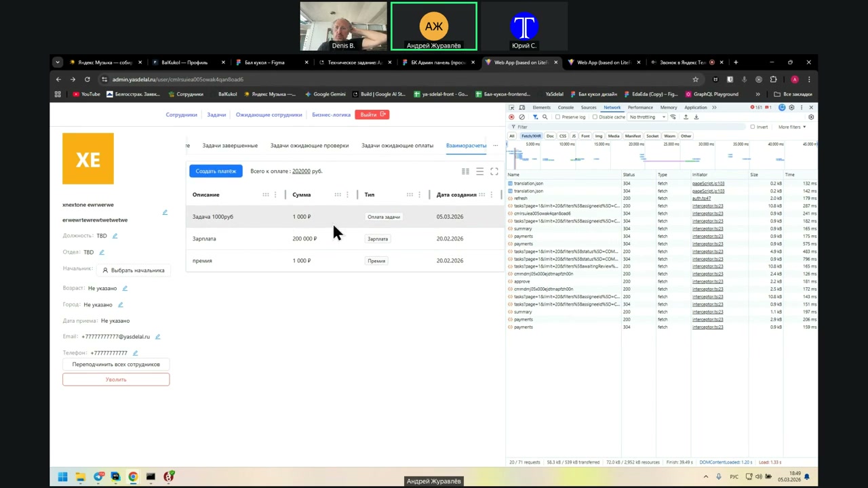868x488 pixels.
Task: Bookmark this page with the star
Action: (695, 79)
